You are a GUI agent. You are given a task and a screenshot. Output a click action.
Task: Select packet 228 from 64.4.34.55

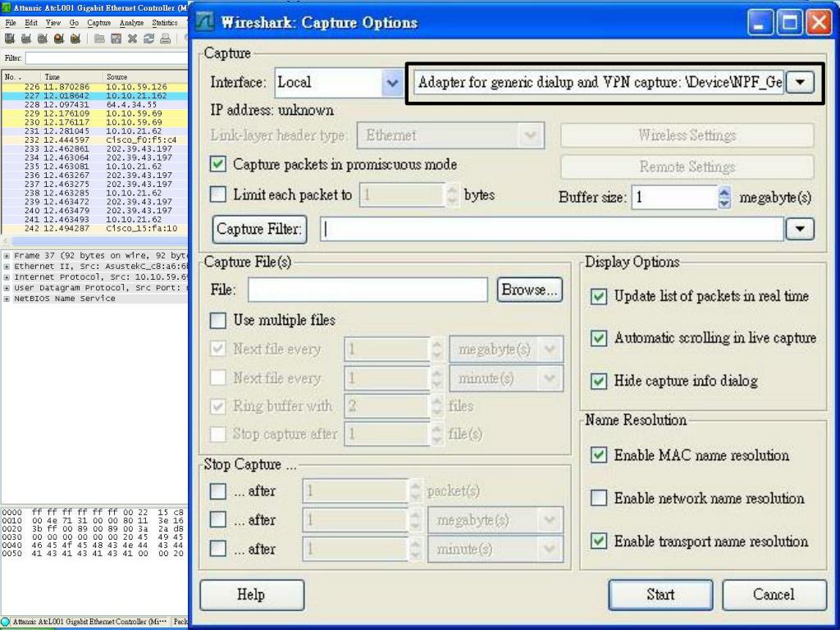pos(95,104)
